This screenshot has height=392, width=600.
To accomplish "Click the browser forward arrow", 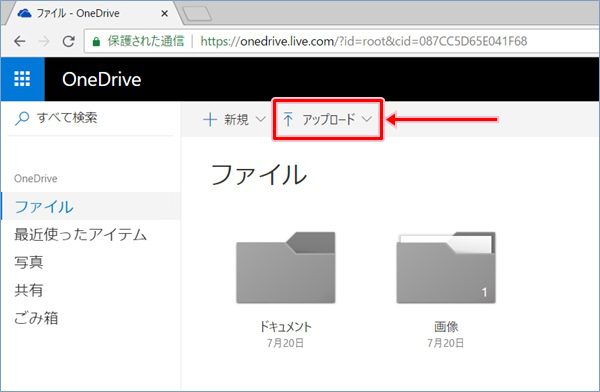I will (44, 41).
